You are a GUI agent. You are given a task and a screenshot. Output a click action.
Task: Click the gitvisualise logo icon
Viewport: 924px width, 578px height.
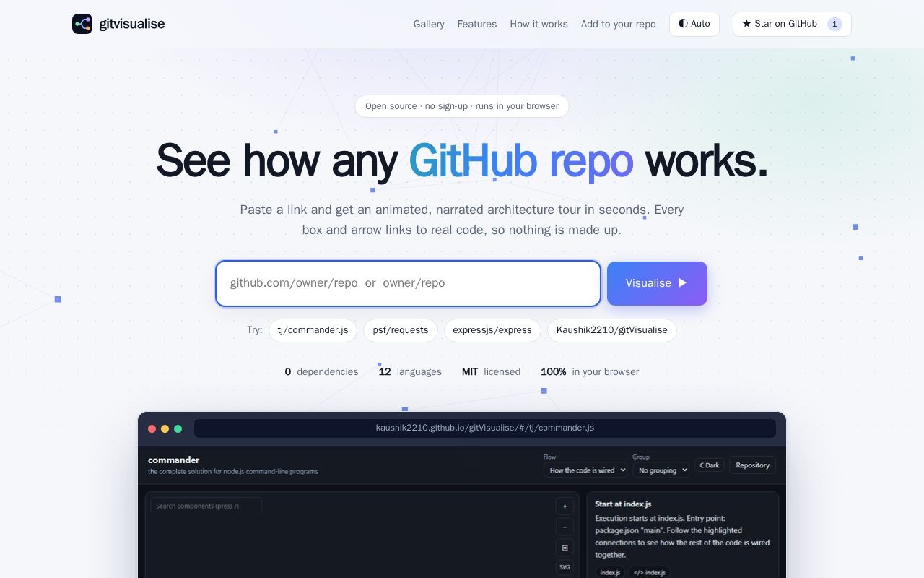[x=82, y=24]
